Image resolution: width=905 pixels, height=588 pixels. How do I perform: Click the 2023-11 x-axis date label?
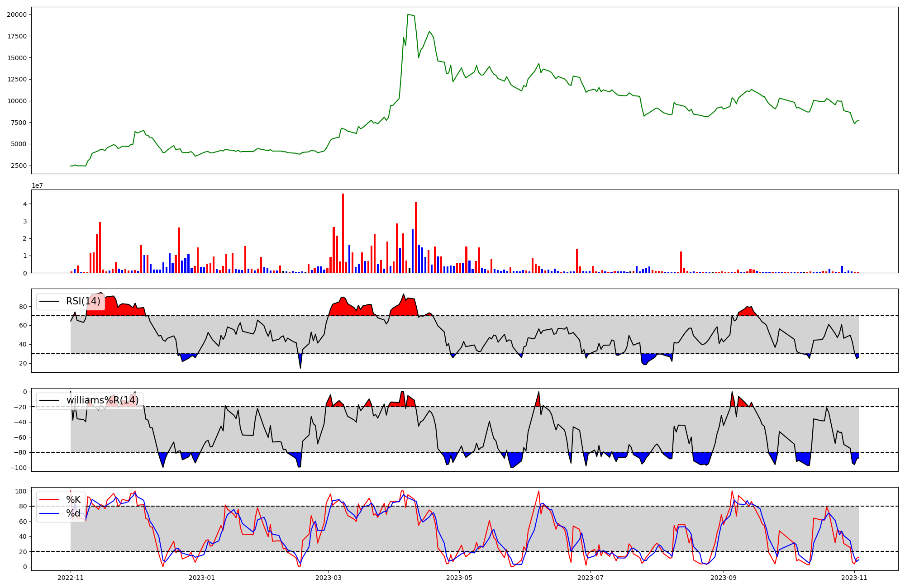point(854,578)
